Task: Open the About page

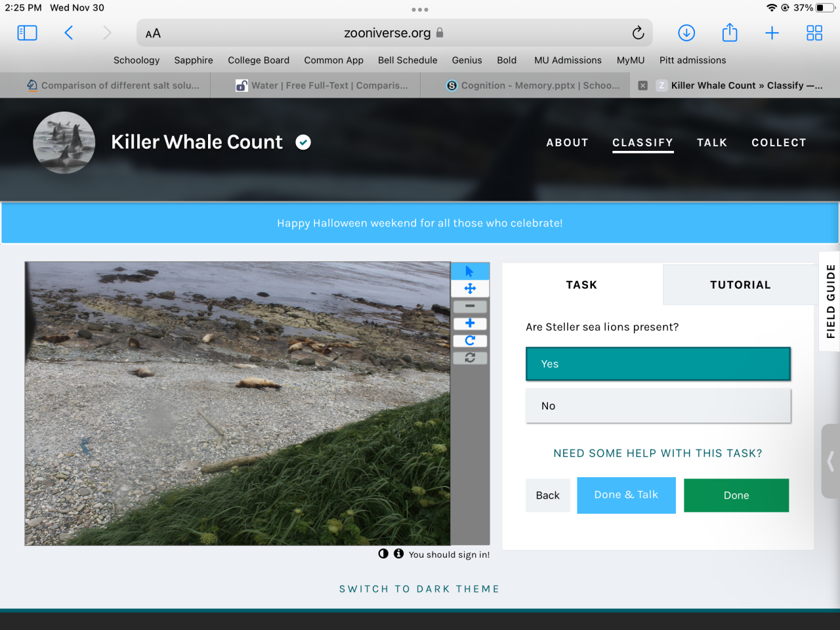Action: [x=568, y=142]
